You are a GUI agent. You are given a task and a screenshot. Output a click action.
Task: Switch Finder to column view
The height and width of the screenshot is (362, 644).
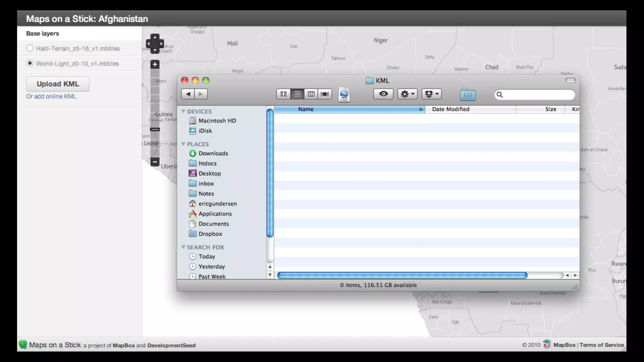(x=311, y=94)
